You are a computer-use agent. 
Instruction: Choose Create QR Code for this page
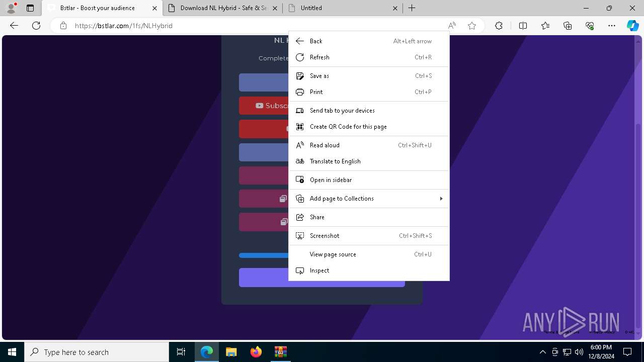click(369, 127)
